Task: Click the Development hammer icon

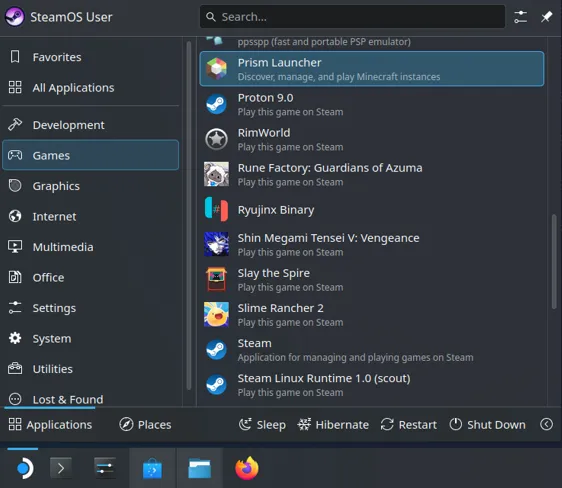Action: point(15,124)
